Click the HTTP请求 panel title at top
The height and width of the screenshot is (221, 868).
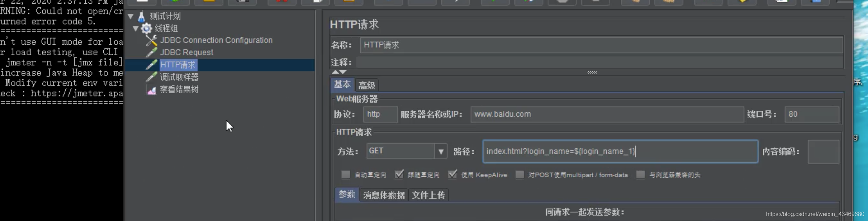pyautogui.click(x=354, y=25)
